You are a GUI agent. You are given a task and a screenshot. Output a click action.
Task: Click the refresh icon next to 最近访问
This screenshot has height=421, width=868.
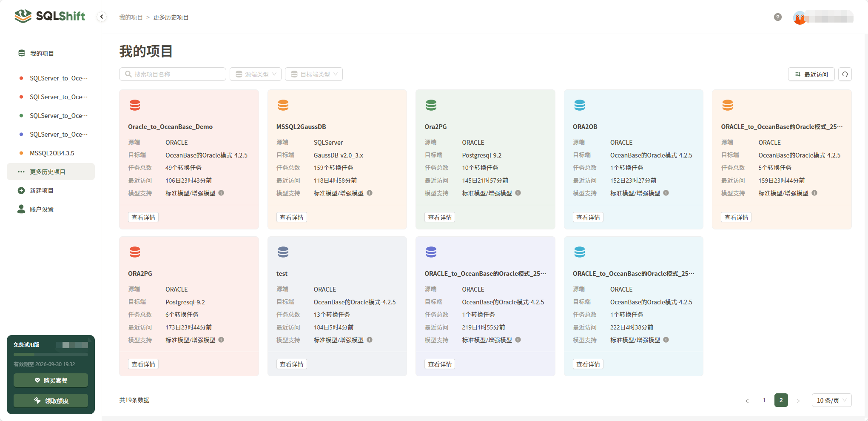(845, 74)
